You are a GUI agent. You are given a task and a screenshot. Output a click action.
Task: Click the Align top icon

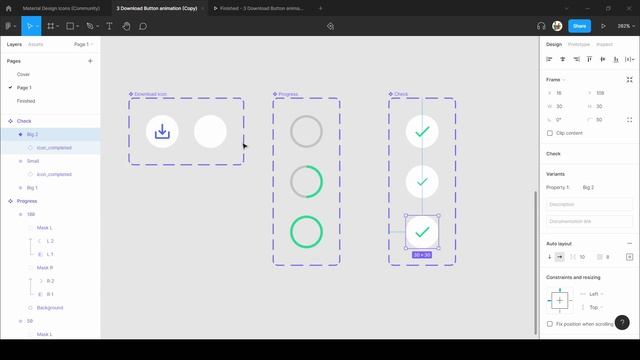(x=589, y=59)
